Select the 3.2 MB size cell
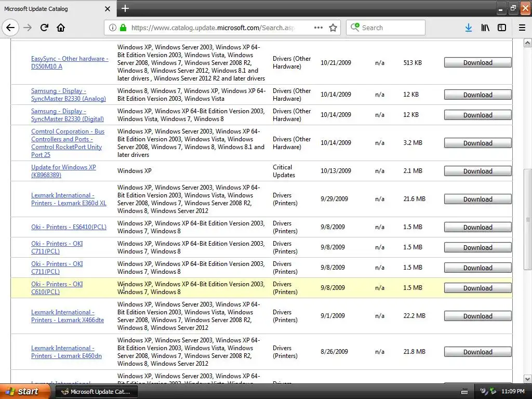532x399 pixels. pos(413,142)
